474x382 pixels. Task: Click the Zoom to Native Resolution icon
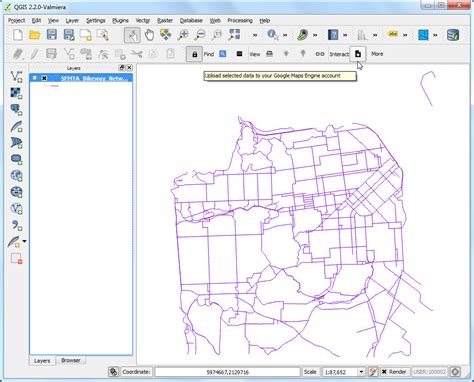coord(217,35)
